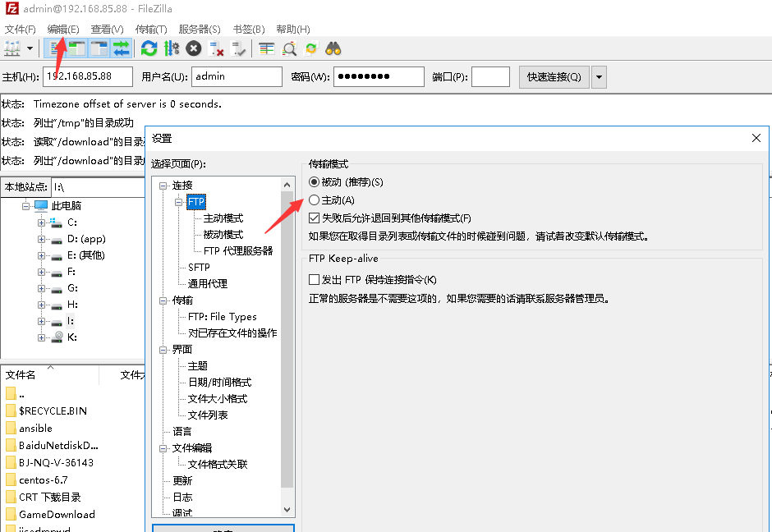The image size is (772, 532).
Task: Toggle local directory tree icon
Action: [x=76, y=48]
